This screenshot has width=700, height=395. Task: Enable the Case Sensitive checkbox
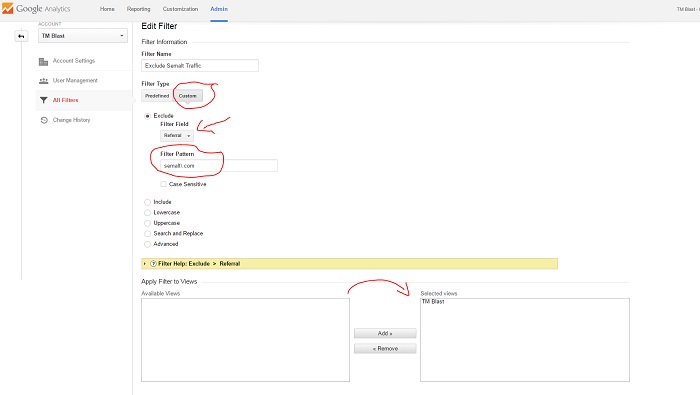[163, 184]
